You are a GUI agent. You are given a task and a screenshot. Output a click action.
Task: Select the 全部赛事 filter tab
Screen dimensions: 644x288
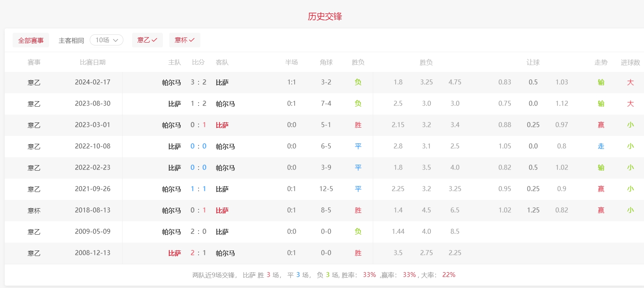(x=31, y=40)
